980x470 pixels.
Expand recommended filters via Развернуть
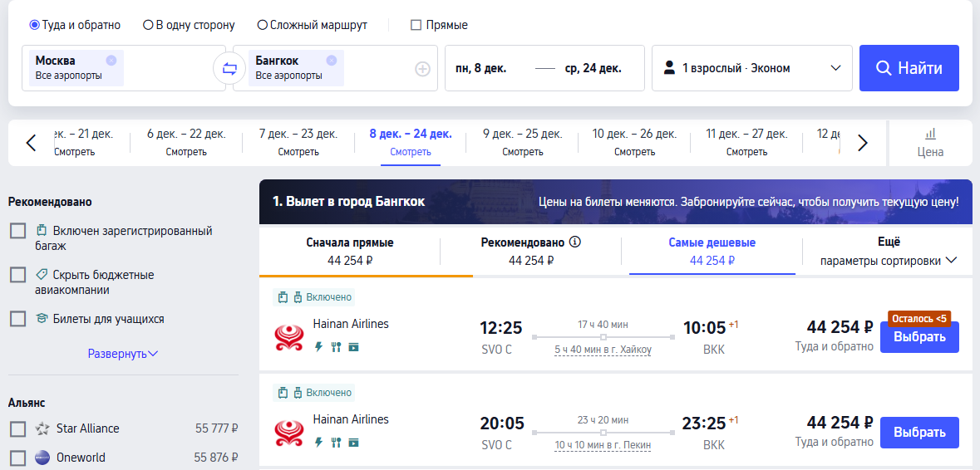click(123, 354)
